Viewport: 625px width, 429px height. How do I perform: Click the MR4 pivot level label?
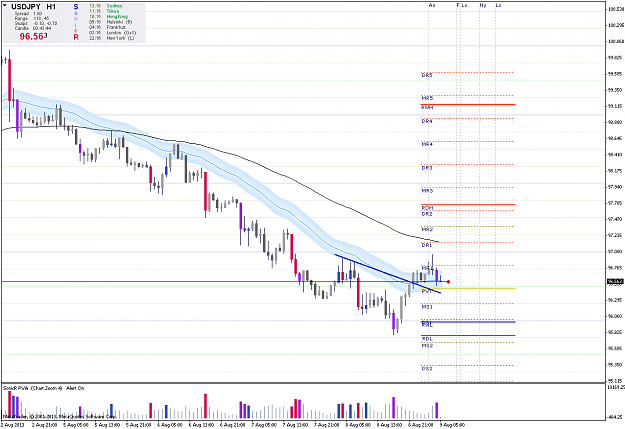(x=427, y=144)
